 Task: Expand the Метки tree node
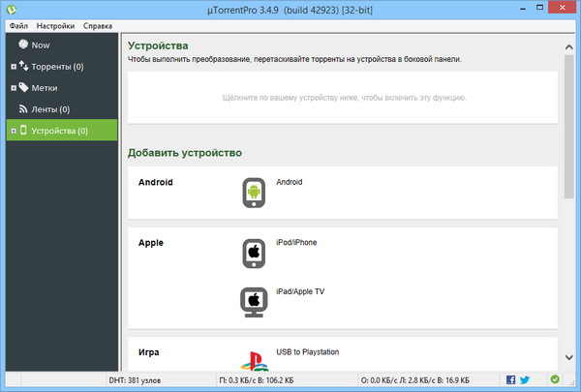14,88
